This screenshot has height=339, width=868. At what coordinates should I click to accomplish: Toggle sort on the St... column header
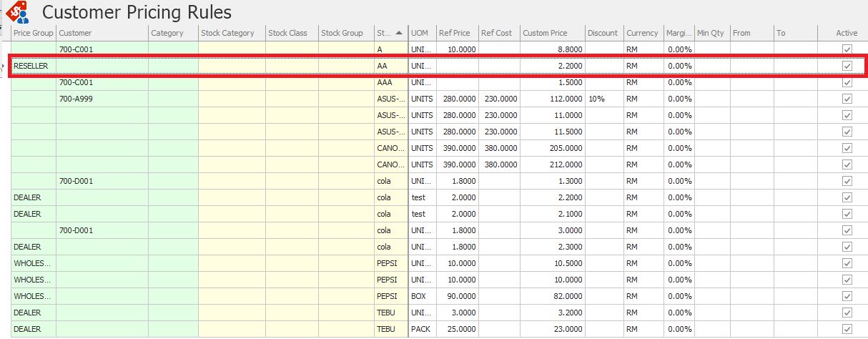point(391,33)
